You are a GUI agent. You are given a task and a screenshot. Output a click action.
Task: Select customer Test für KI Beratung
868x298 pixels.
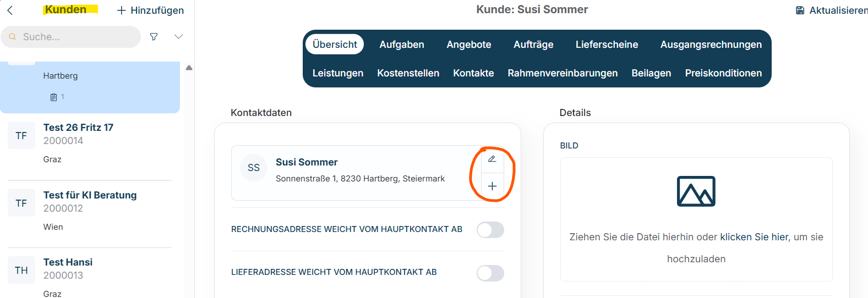coord(90,211)
